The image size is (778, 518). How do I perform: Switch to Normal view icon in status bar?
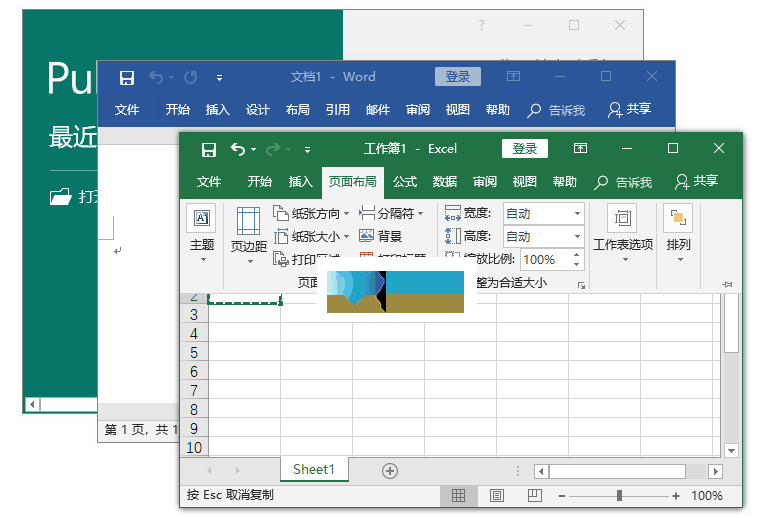(458, 495)
